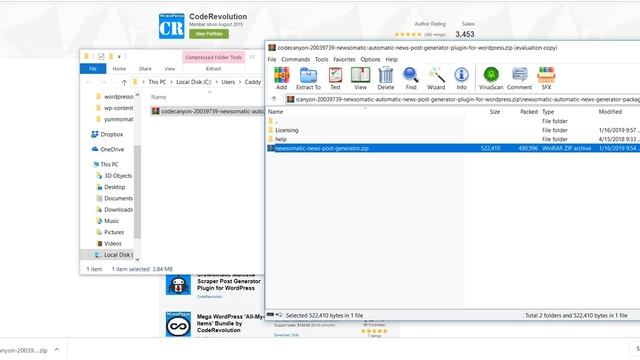Click the Crawlomatic plugin thumbnail icon
The image size is (640, 360).
coord(178,284)
